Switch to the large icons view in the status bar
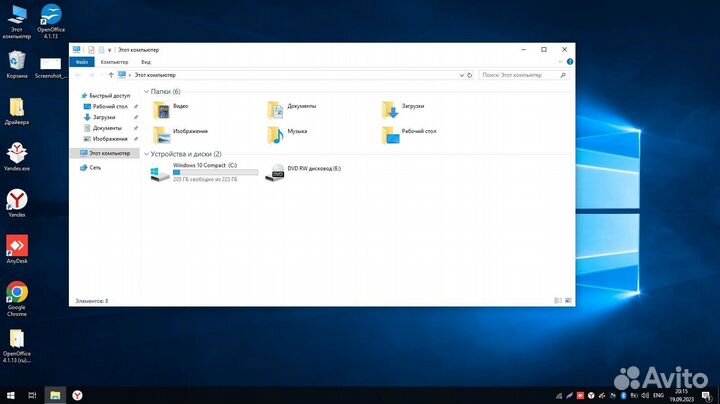 [568, 301]
